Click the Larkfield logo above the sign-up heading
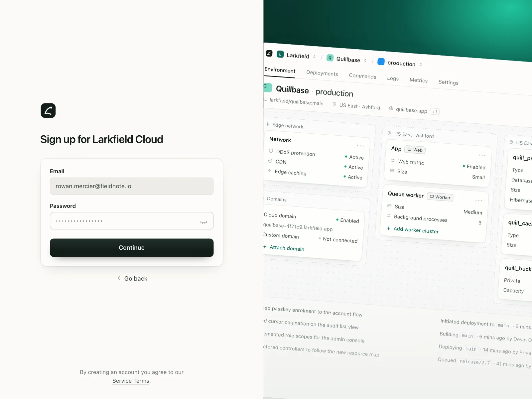 click(x=48, y=111)
